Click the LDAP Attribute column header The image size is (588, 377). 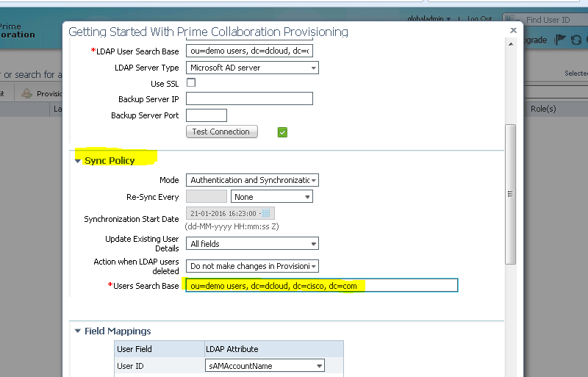click(x=274, y=349)
